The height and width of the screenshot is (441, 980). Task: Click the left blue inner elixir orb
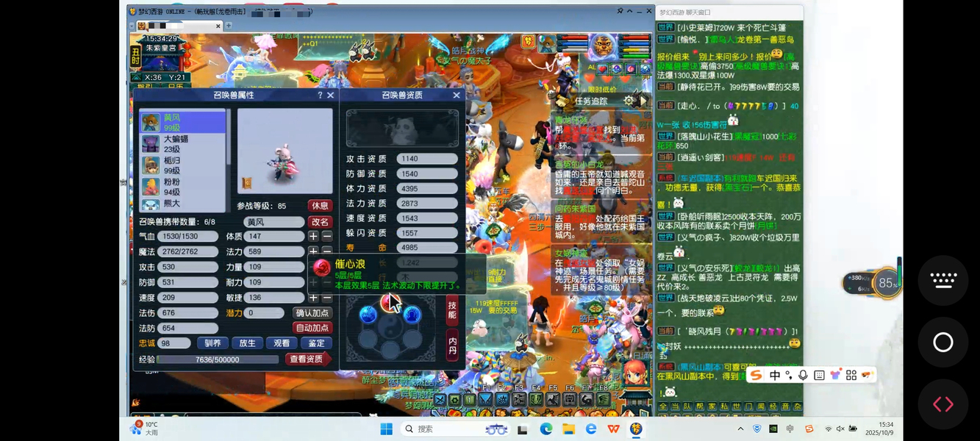tap(368, 315)
